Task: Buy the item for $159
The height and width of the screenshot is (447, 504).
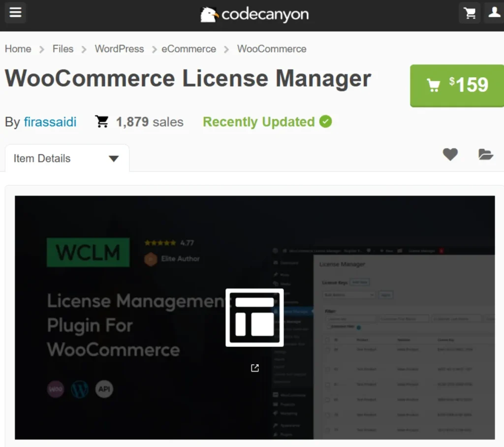Action: [x=457, y=86]
